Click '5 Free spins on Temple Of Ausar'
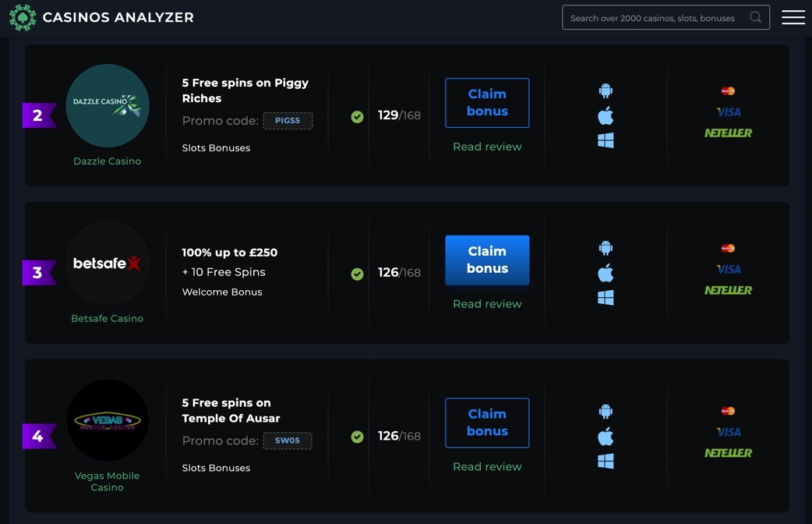 [x=231, y=410]
